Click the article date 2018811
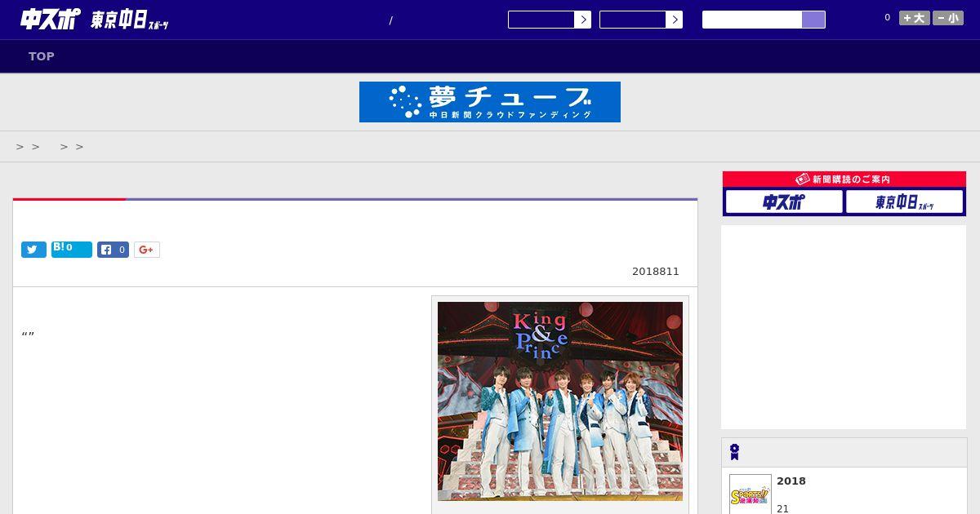980x514 pixels. tap(656, 272)
